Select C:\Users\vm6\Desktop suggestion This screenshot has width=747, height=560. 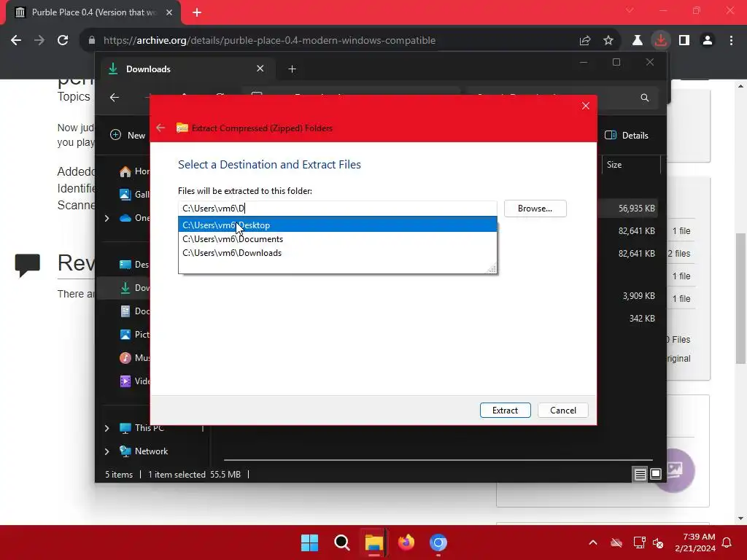tap(337, 225)
